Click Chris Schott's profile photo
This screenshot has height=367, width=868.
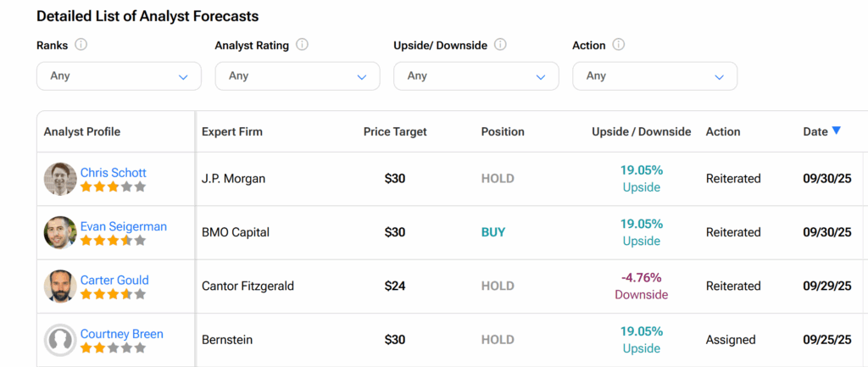[x=60, y=179]
